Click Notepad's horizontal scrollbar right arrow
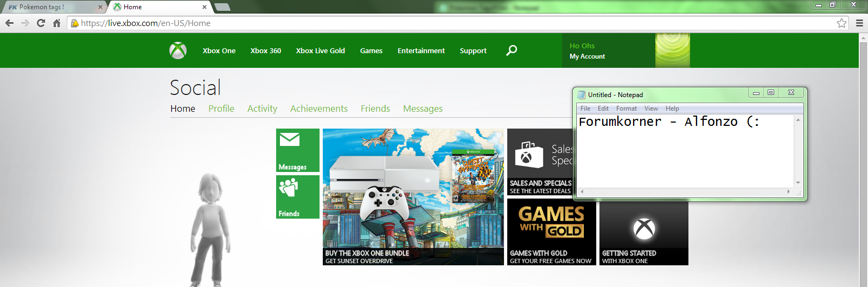This screenshot has height=287, width=868. [789, 192]
